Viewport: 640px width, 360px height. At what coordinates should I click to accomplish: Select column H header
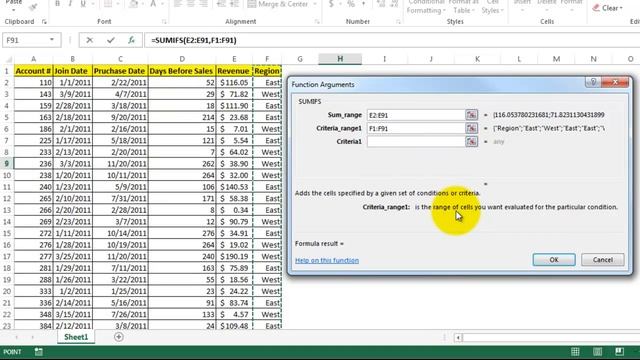pos(340,59)
